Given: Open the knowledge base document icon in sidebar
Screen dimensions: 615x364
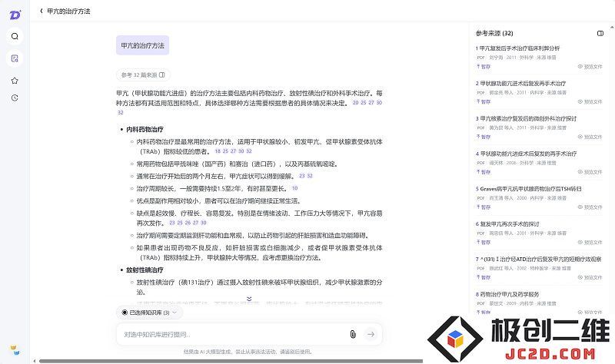Looking at the screenshot, I should [15, 58].
